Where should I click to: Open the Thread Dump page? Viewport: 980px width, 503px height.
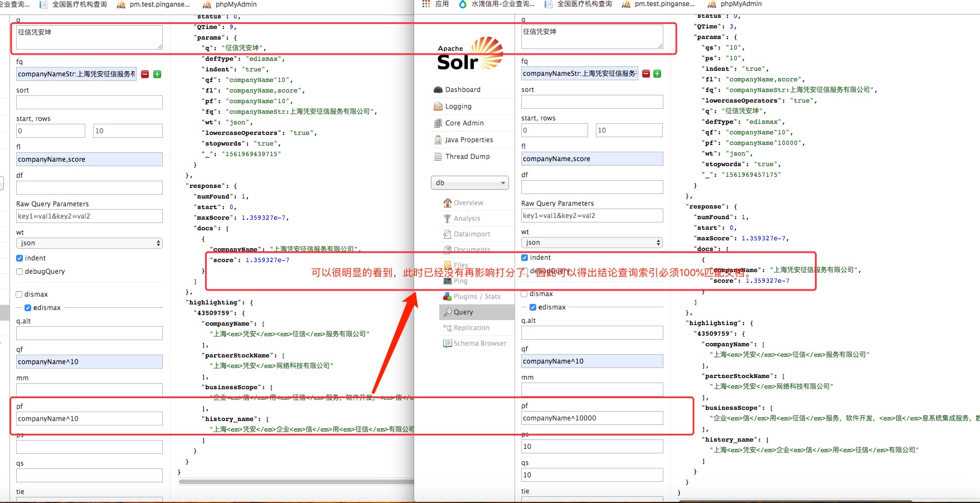[x=467, y=156]
